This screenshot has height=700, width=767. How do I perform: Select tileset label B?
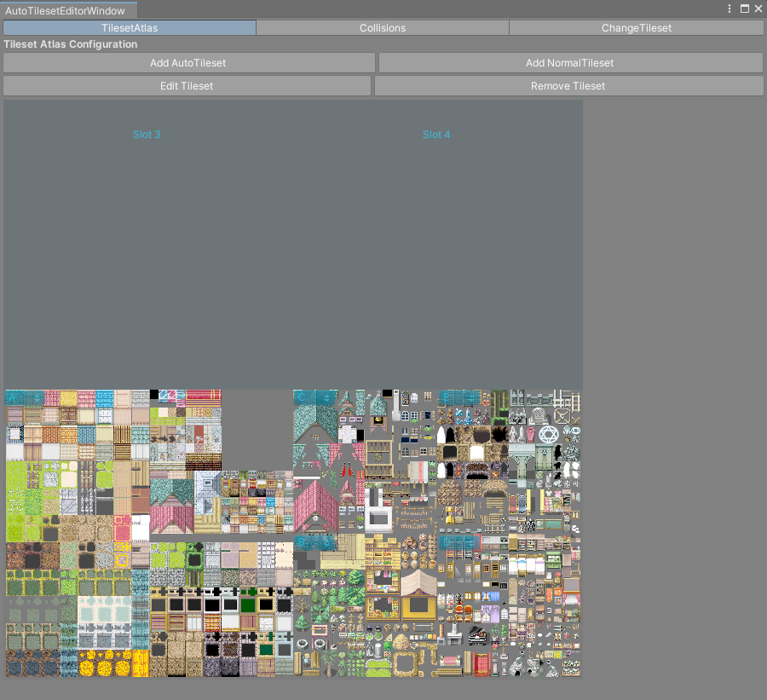click(x=302, y=542)
